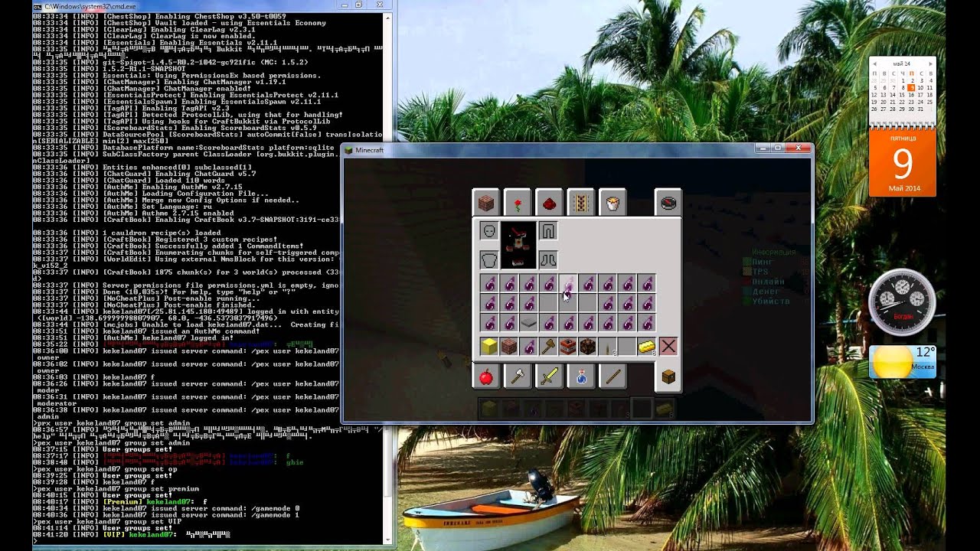Click the console line 'pex user kekeland07 group set VIP'
Image resolution: width=980 pixels, height=551 pixels.
pos(108,521)
